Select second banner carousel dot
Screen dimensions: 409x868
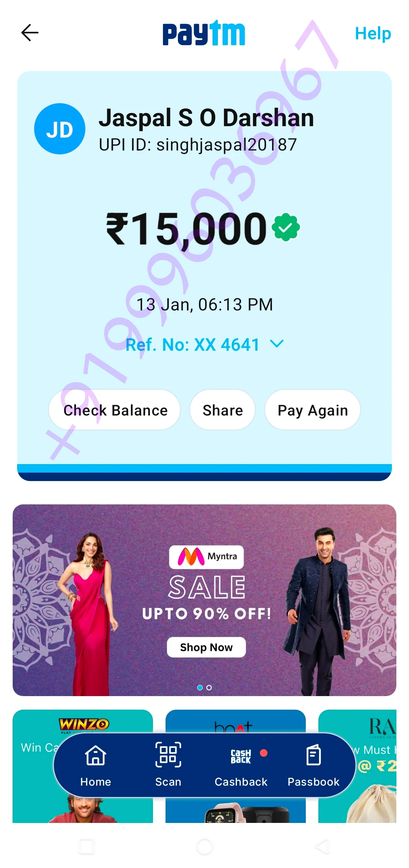209,687
